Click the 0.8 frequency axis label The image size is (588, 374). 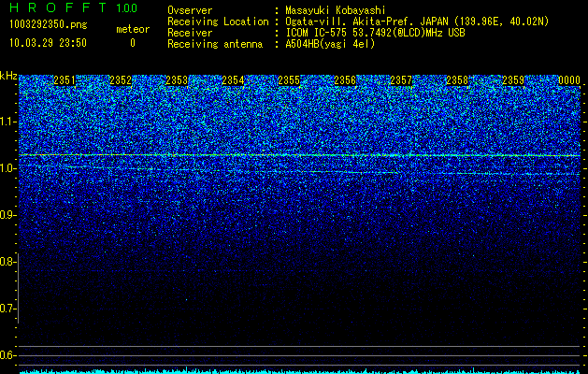coord(7,262)
